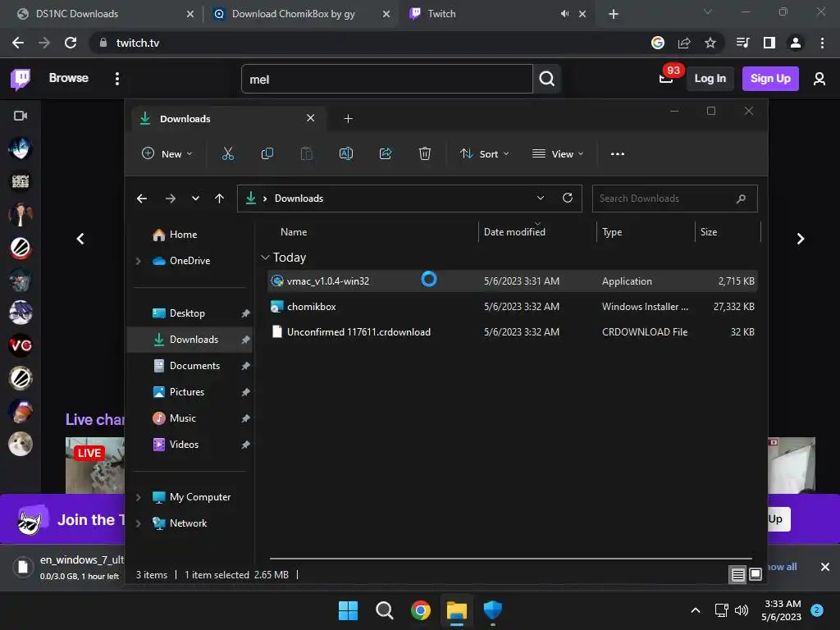840x630 pixels.
Task: Open the See more three-dots menu in Explorer
Action: pyautogui.click(x=617, y=153)
